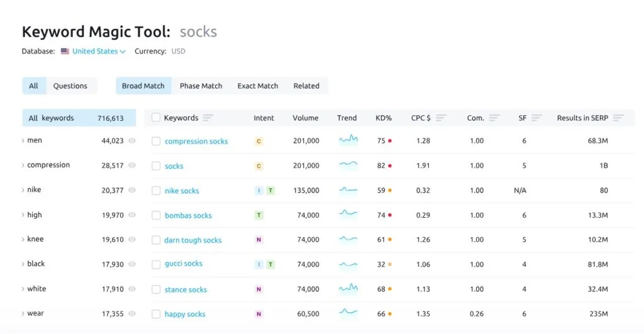Click the N intent badge for stance socks
The image size is (644, 334).
pyautogui.click(x=258, y=289)
